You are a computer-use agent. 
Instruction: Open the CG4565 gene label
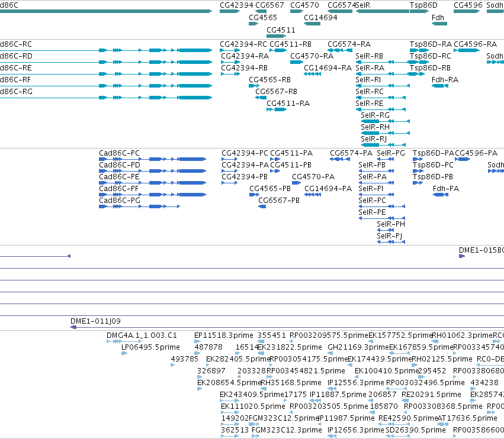[x=263, y=18]
